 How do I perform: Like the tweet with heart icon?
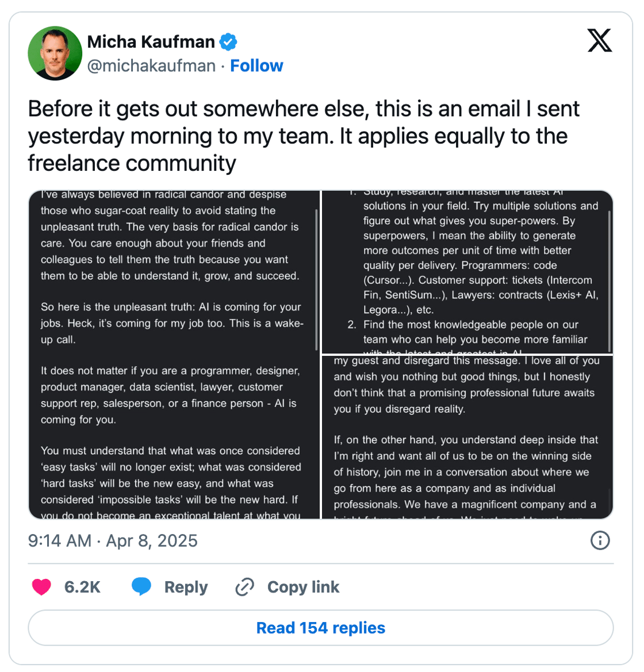41,587
